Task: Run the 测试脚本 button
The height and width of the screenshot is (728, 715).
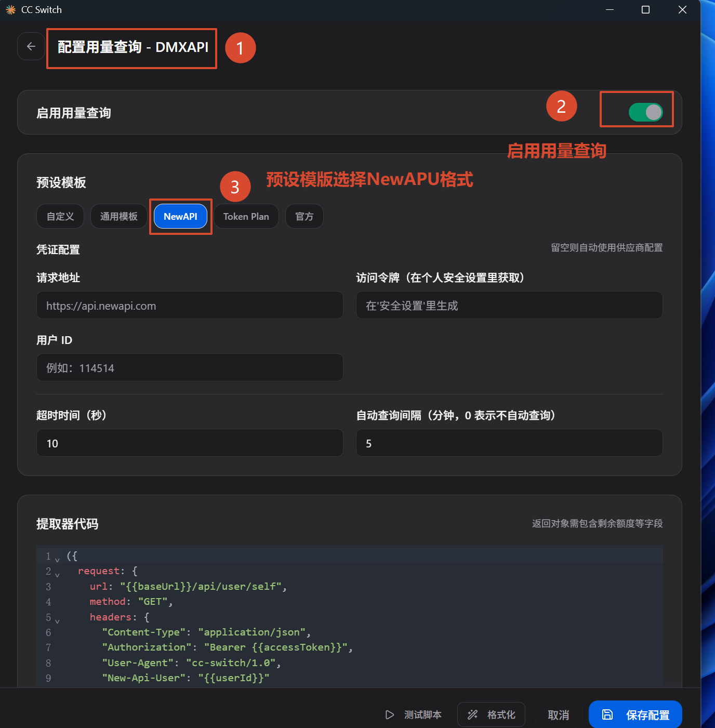Action: click(x=414, y=715)
